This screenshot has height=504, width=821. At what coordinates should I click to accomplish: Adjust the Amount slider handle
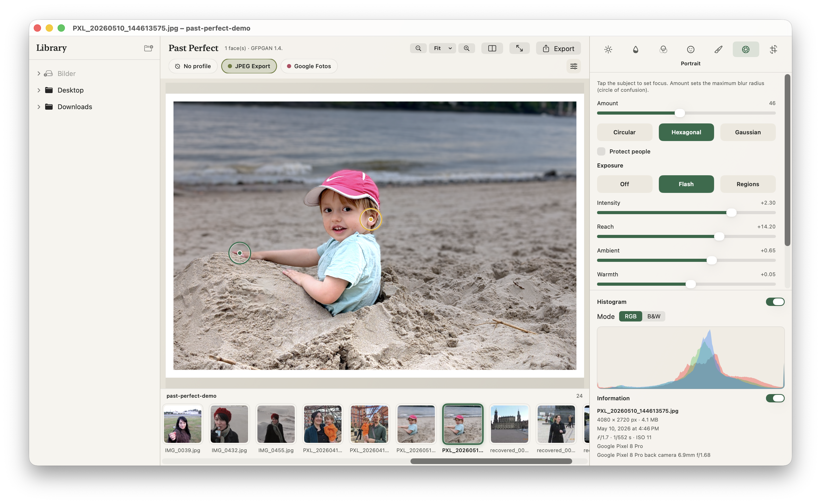click(x=680, y=113)
